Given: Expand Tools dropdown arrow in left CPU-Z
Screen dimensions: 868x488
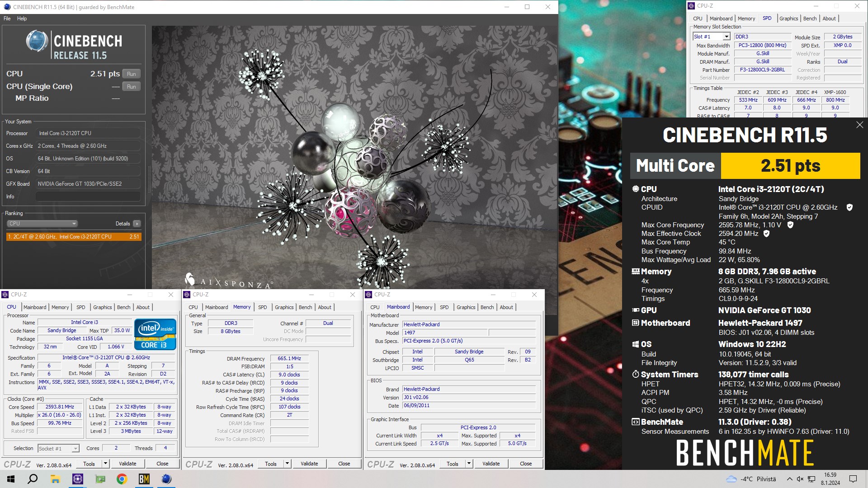Looking at the screenshot, I should point(105,464).
